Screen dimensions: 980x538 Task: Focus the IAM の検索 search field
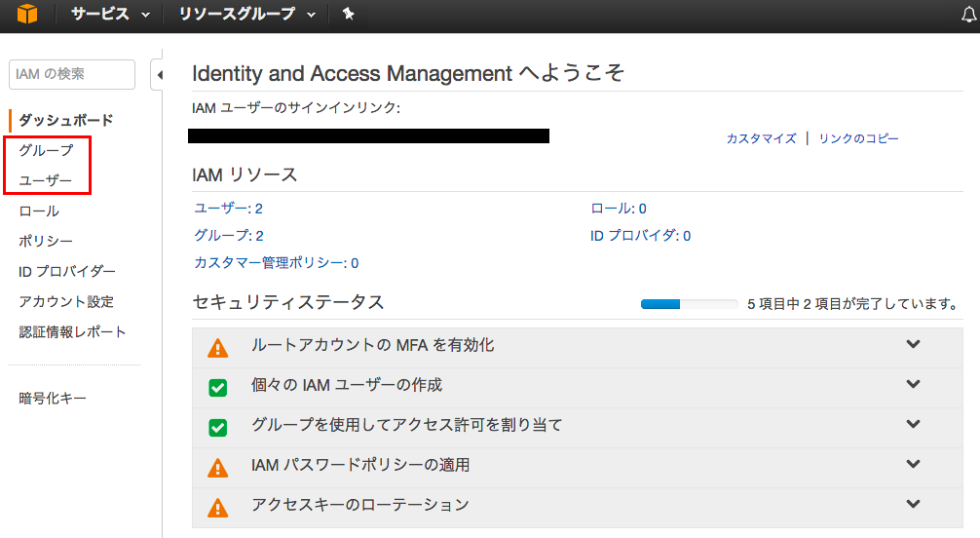point(72,74)
